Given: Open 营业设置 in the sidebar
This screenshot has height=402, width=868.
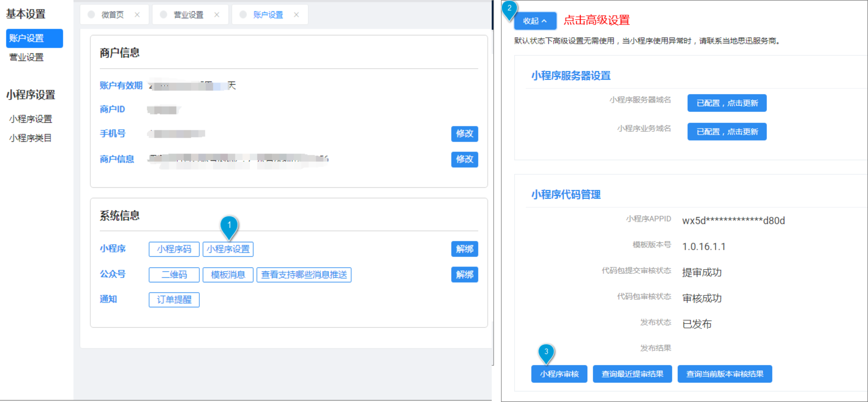Looking at the screenshot, I should coord(26,57).
